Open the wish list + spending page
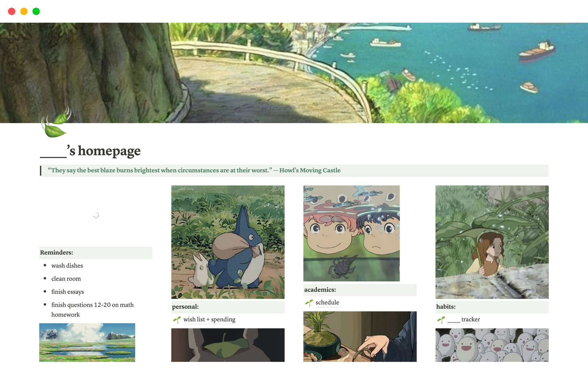 pyautogui.click(x=209, y=320)
